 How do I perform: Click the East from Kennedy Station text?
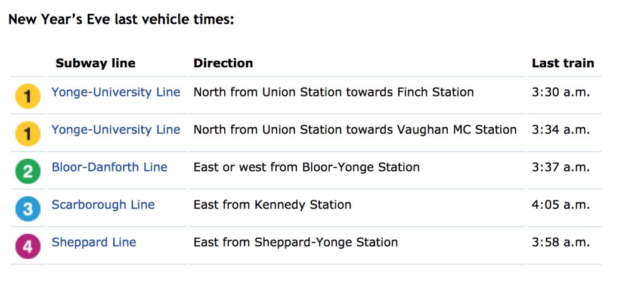[273, 205]
